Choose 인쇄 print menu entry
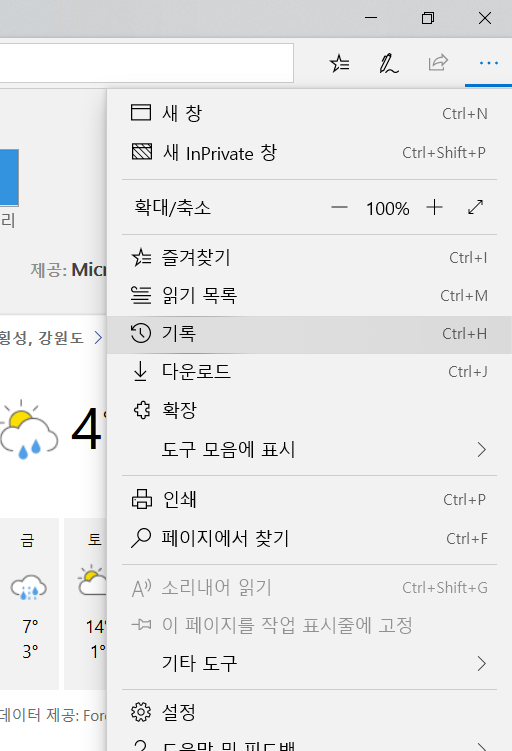The image size is (512, 751). [309, 500]
